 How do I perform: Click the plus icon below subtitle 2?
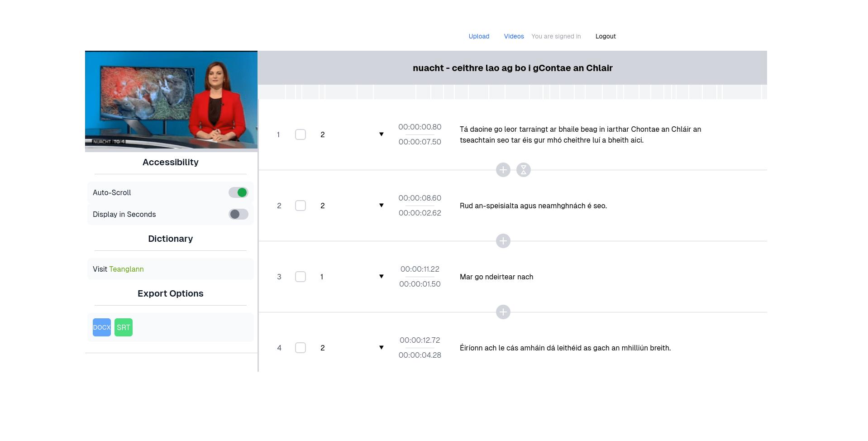click(503, 241)
